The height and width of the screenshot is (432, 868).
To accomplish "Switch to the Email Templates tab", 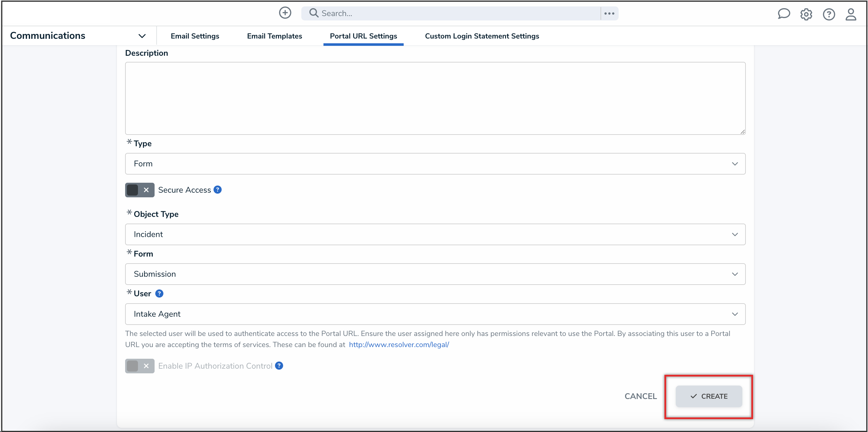I will click(274, 36).
